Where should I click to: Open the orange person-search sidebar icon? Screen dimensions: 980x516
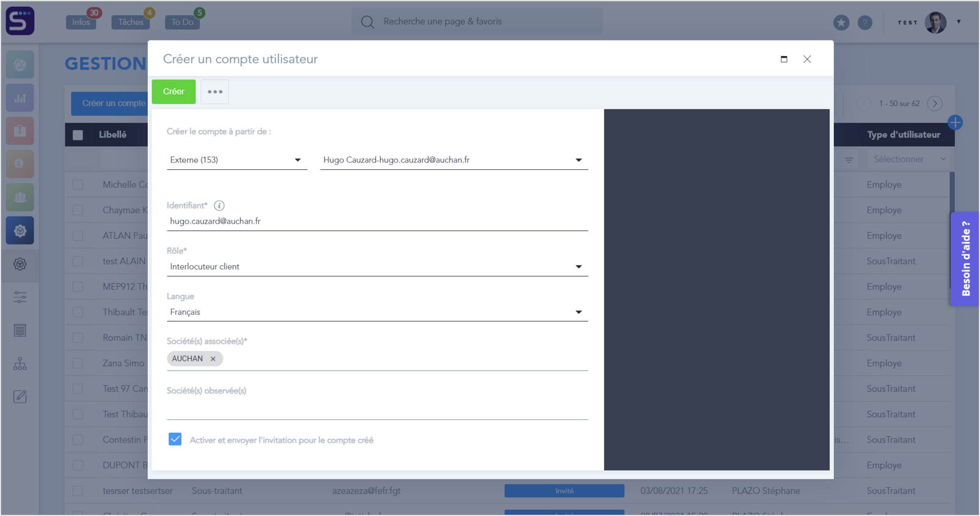pyautogui.click(x=20, y=164)
